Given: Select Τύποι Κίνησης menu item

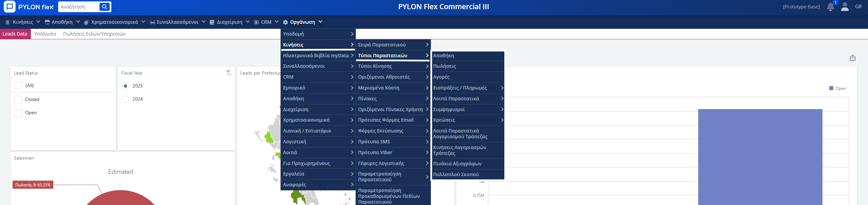Looking at the screenshot, I should pos(393,66).
